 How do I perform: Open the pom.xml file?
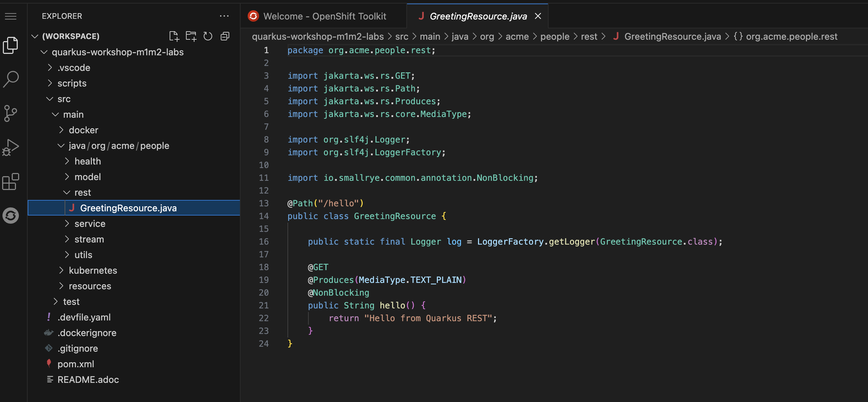tap(76, 364)
